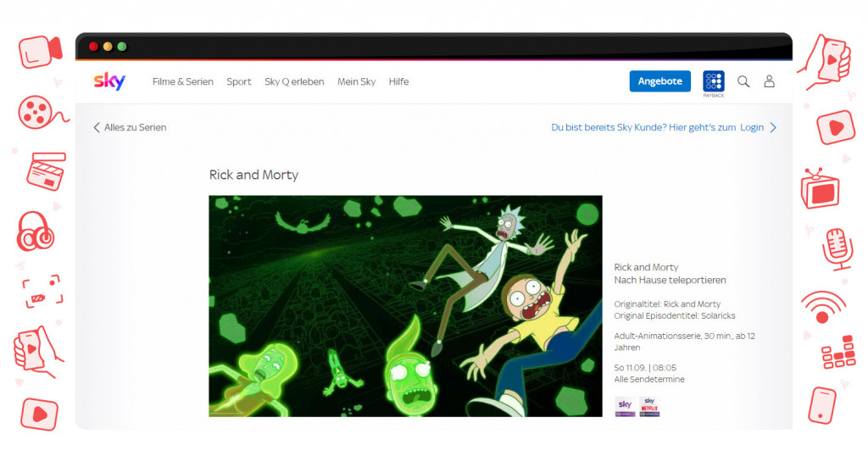Click the chevron next to Login
The width and height of the screenshot is (868, 462).
[x=773, y=127]
